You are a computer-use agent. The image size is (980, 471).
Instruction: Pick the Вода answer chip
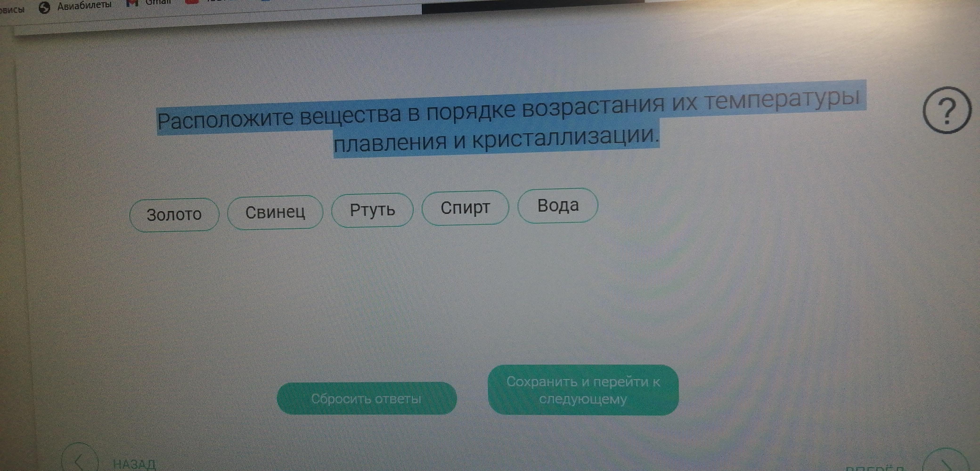[558, 205]
